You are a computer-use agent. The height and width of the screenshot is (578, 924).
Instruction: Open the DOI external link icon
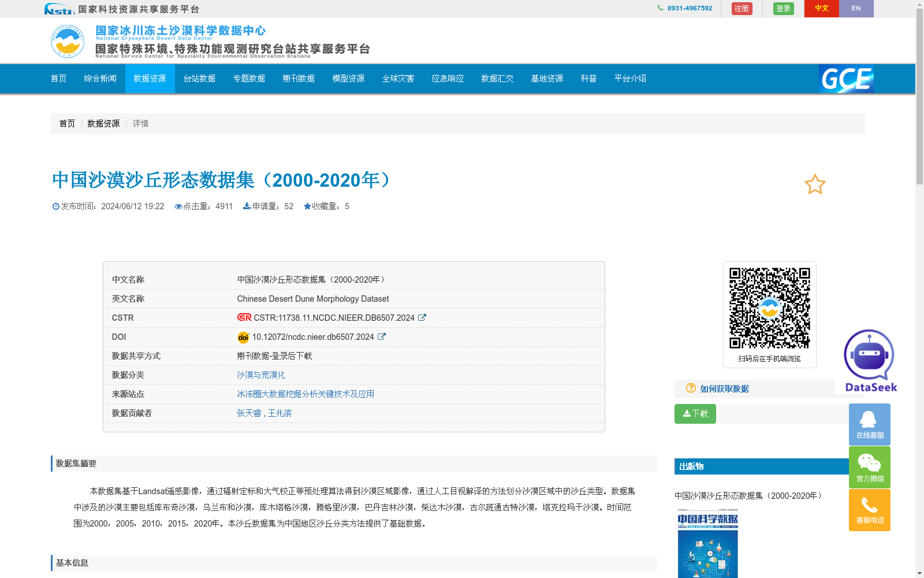point(382,336)
